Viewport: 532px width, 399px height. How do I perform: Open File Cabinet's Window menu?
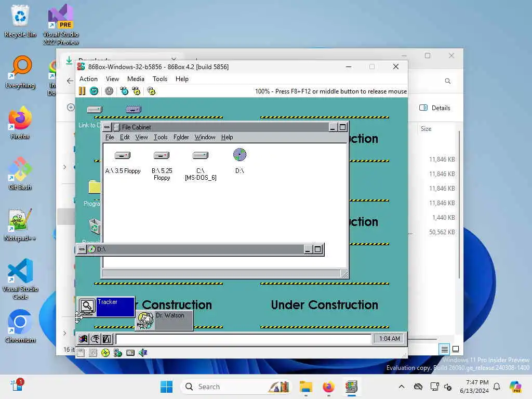205,137
